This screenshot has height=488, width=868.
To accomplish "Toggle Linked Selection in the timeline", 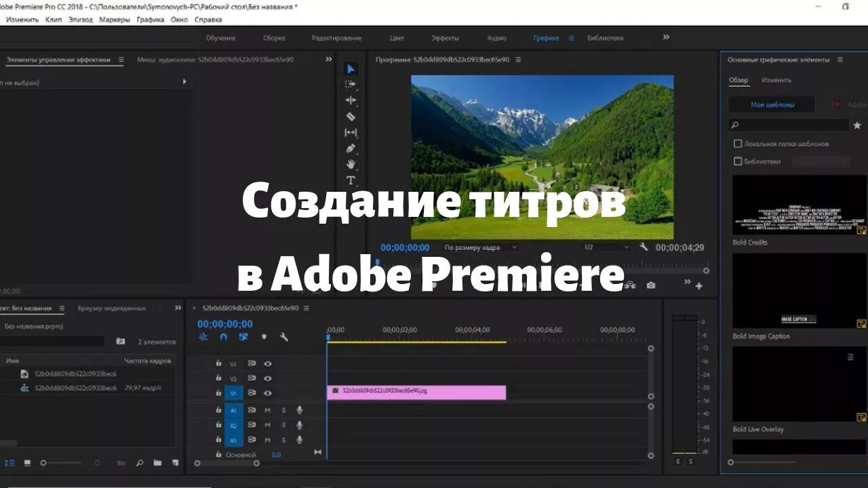I will coord(243,337).
